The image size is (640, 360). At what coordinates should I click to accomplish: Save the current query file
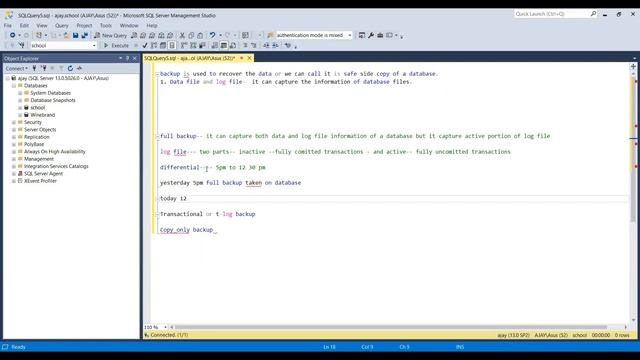point(76,36)
